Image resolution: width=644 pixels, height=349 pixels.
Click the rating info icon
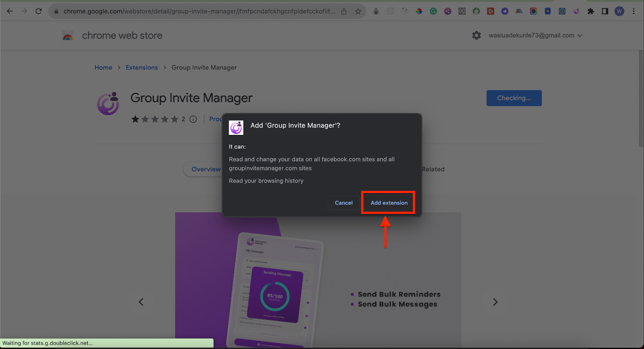(193, 119)
